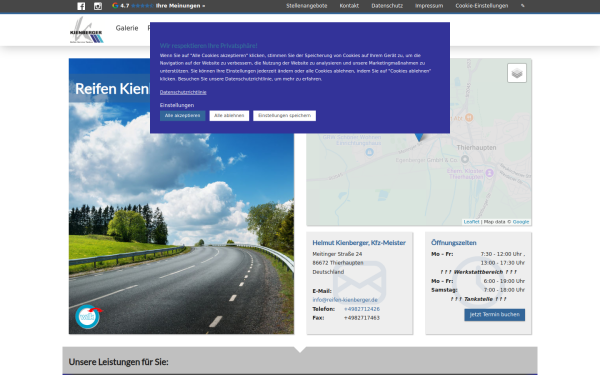Image resolution: width=600 pixels, height=375 pixels.
Task: Click the Tankstelle label in opening hours
Action: (x=478, y=299)
